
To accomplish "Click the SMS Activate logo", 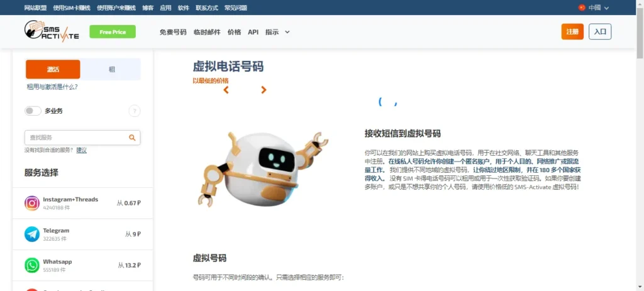I will [52, 30].
